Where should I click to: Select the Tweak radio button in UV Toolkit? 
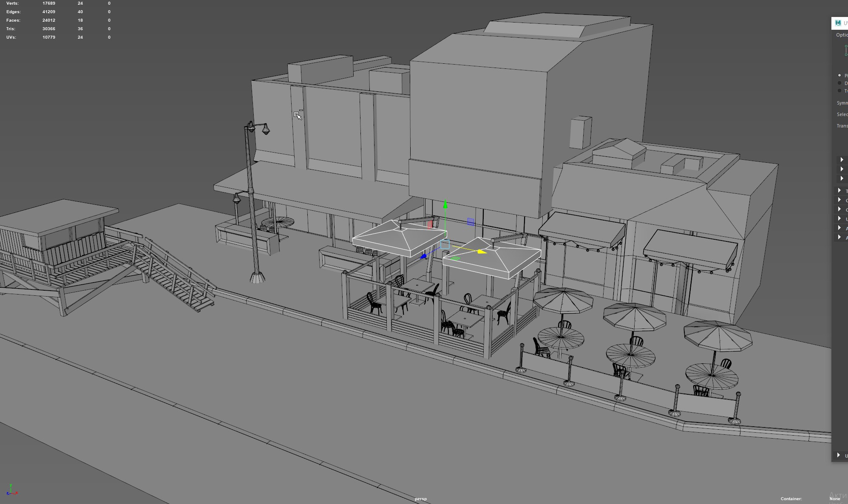[x=839, y=91]
